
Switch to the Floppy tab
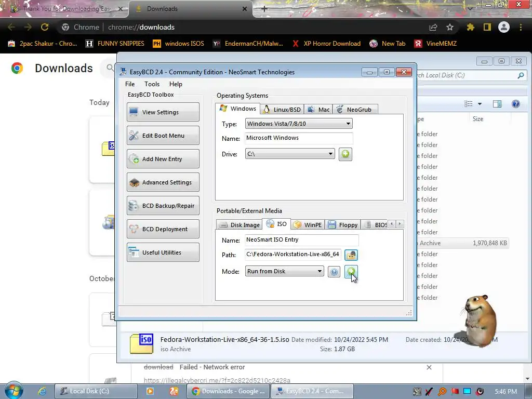343,225
